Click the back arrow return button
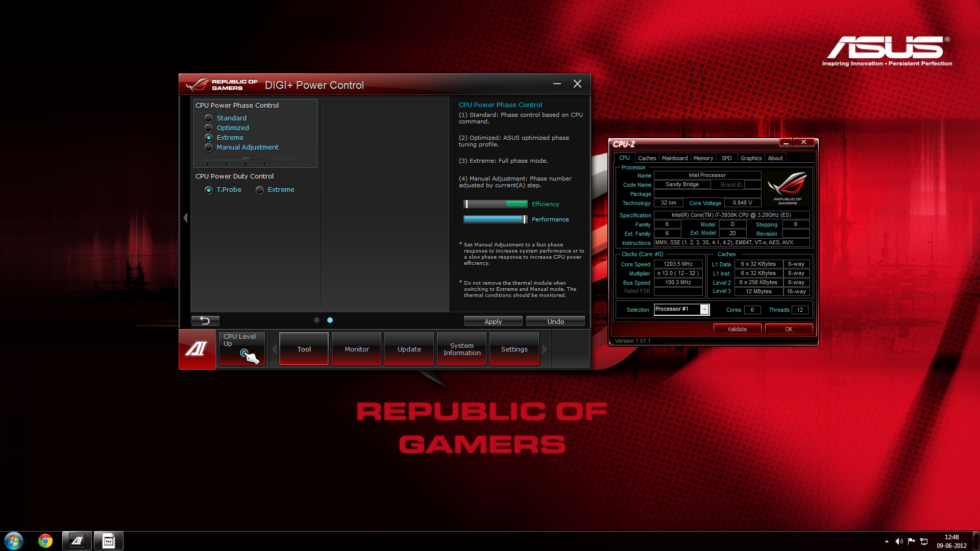 205,321
